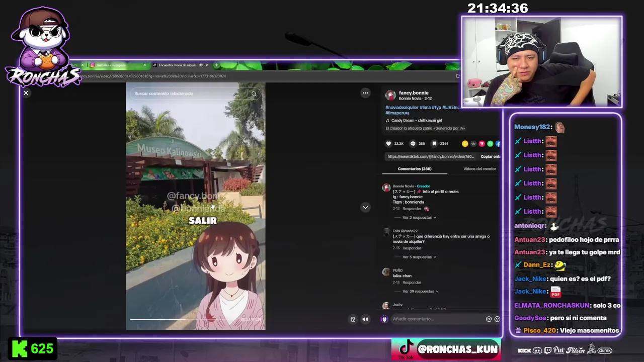644x362 pixels.
Task: Close the Instagram browser tab
Action: coord(145,65)
